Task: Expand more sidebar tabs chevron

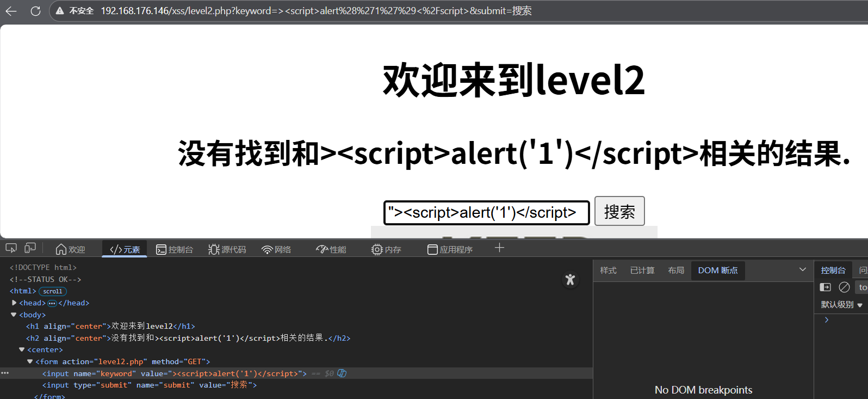Action: (x=802, y=270)
